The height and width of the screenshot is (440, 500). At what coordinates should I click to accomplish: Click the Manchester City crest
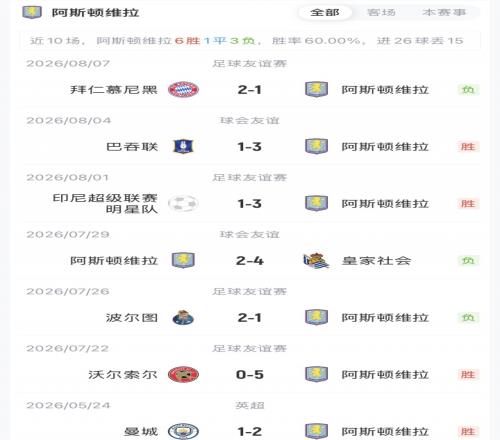[183, 431]
